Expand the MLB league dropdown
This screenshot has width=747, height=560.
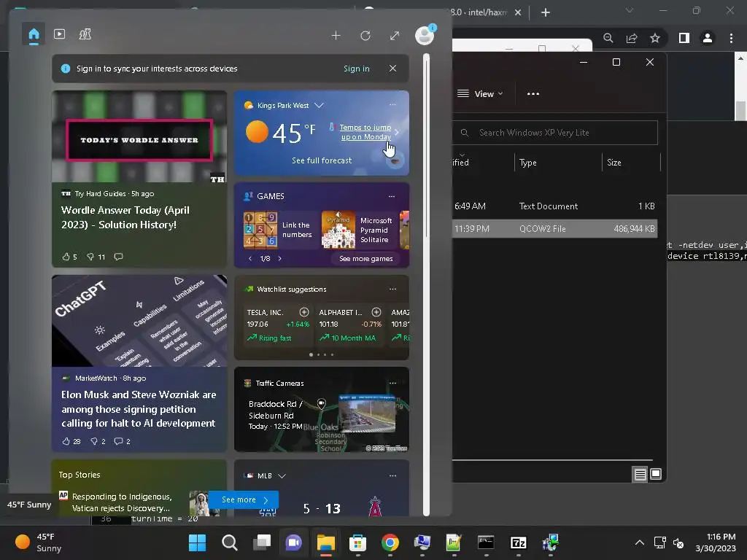tap(282, 475)
